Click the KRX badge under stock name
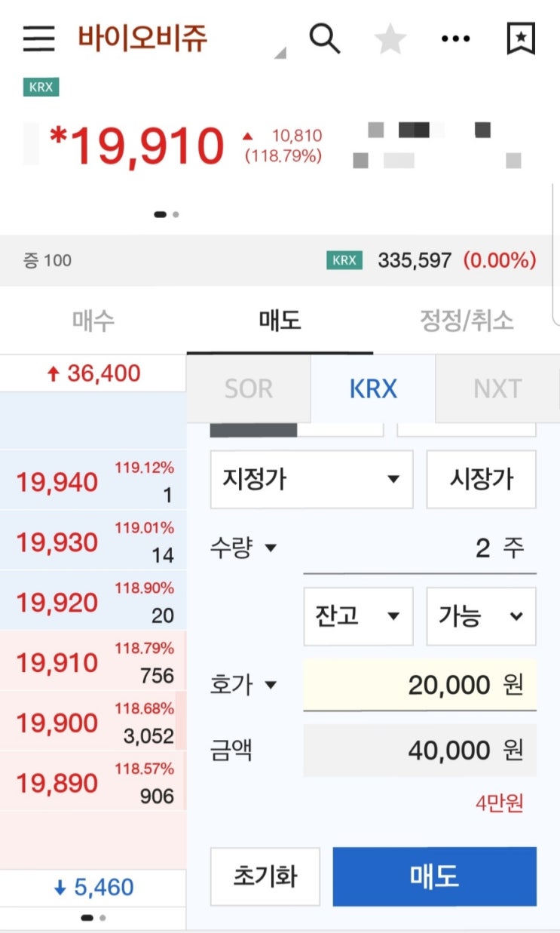The width and height of the screenshot is (560, 933). (x=41, y=87)
